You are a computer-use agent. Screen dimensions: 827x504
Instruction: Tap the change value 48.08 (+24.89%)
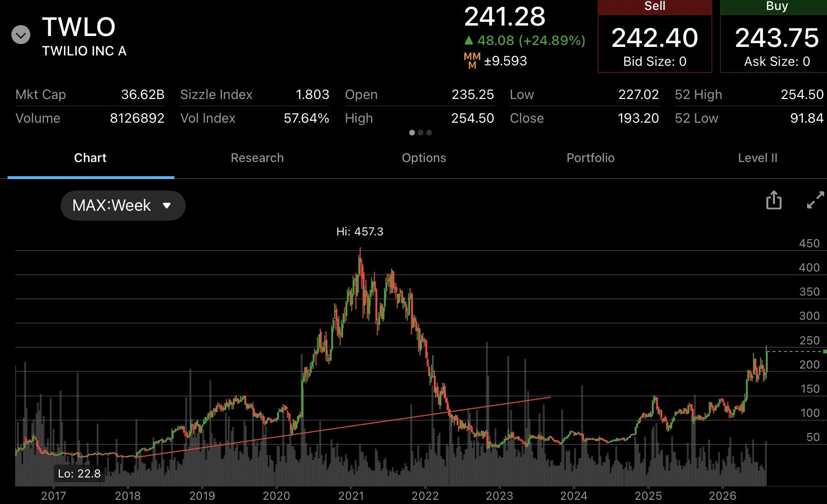525,41
